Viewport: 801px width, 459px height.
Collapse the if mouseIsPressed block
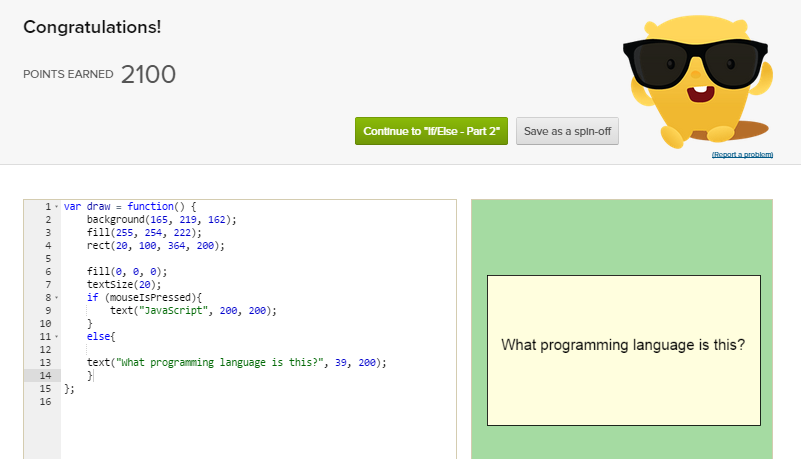56,297
